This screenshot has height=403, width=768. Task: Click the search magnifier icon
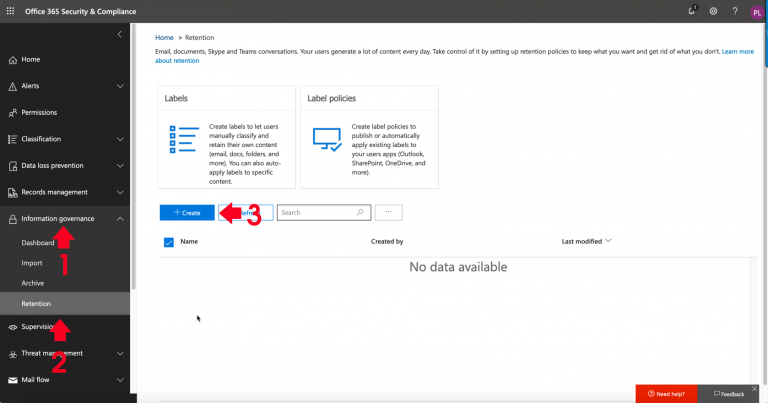[x=360, y=212]
